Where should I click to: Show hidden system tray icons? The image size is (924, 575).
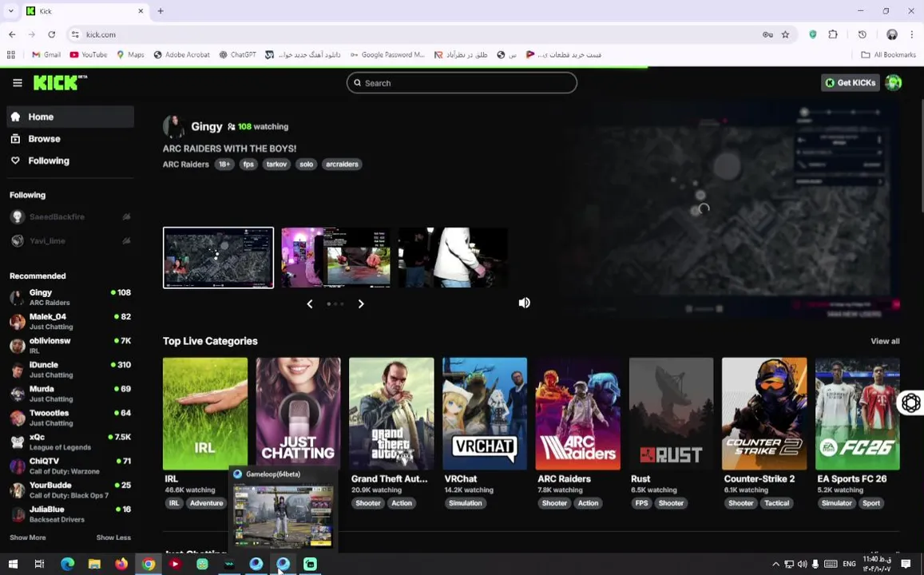(x=775, y=565)
